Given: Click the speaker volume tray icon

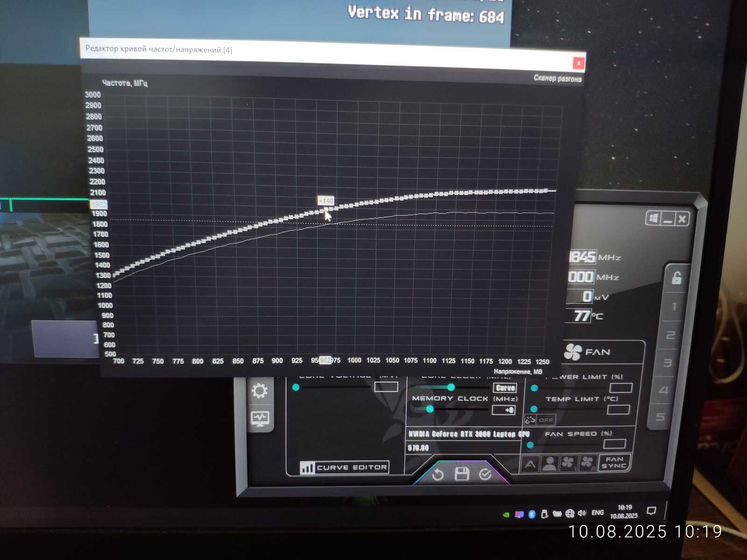Looking at the screenshot, I should [582, 513].
